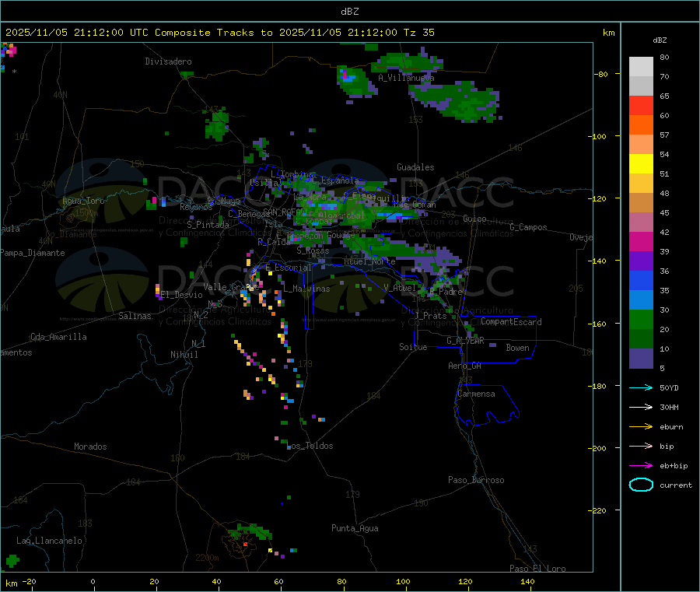
Task: Click the A_Villanueva label on map
Action: [x=406, y=78]
